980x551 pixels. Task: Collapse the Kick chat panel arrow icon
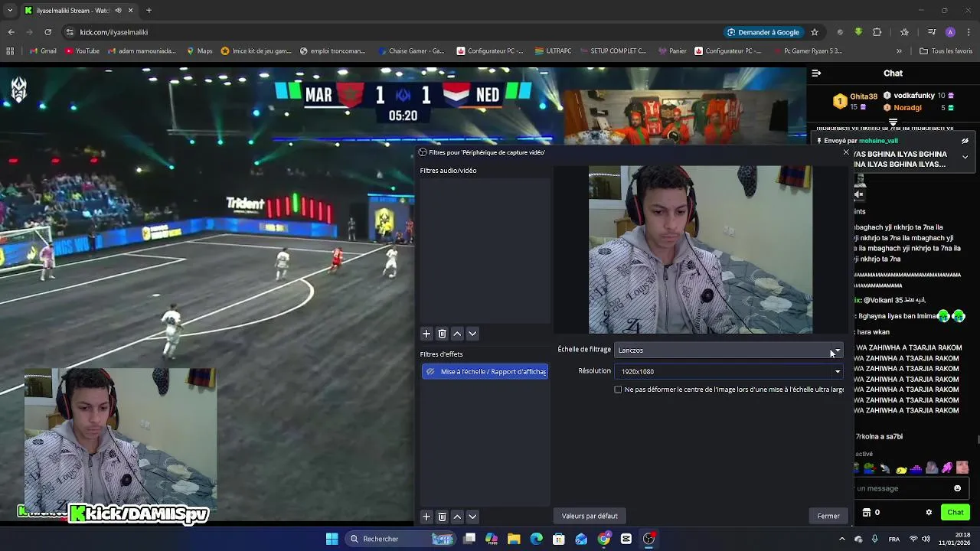coord(816,73)
